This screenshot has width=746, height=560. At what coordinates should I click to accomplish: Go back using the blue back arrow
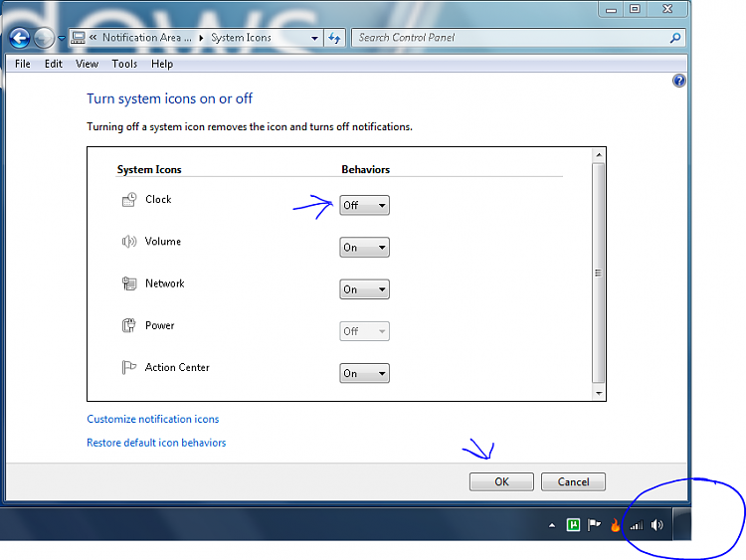(20, 38)
